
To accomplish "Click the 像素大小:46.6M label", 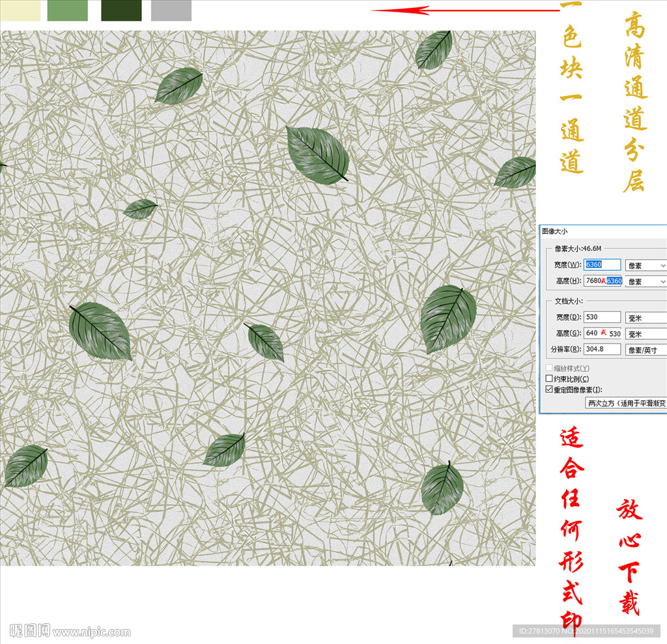I will tap(578, 248).
